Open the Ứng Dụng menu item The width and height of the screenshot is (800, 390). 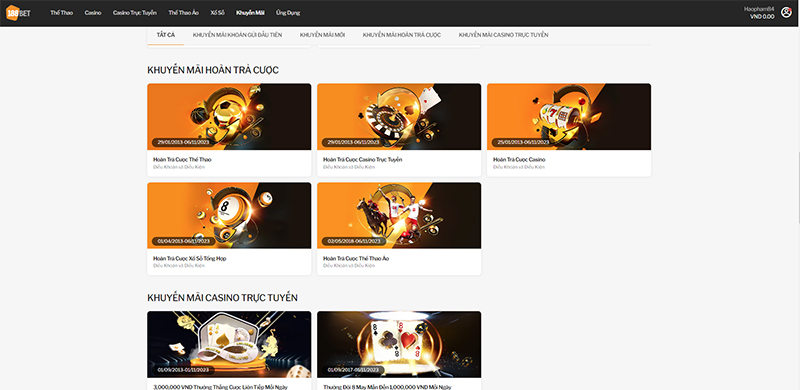point(288,13)
